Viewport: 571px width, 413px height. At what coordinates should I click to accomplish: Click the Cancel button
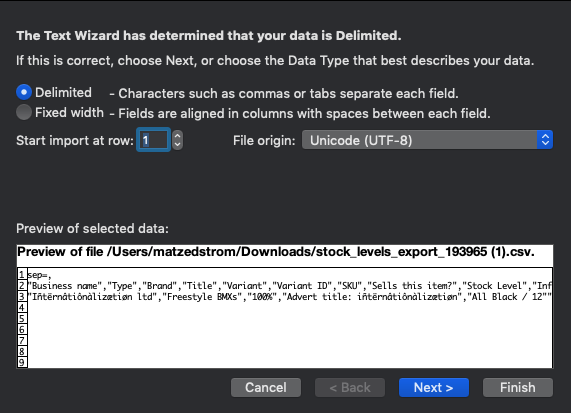click(266, 388)
